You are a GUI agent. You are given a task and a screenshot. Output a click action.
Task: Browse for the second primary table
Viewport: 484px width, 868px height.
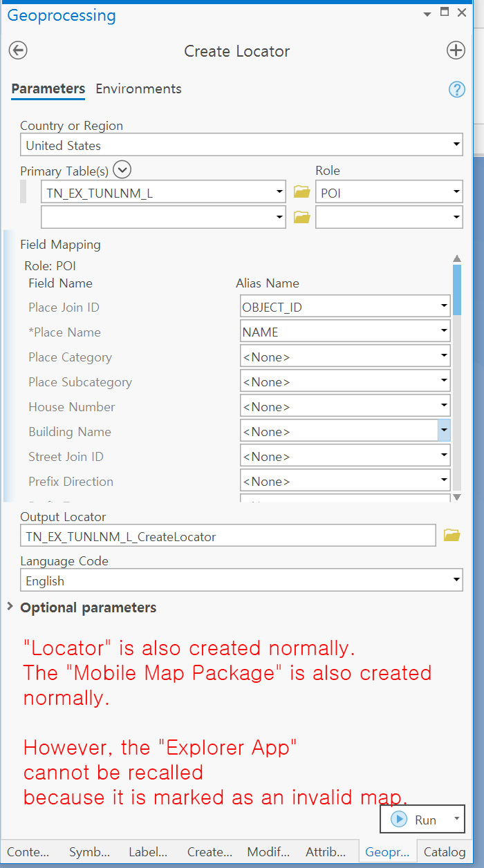coord(301,216)
